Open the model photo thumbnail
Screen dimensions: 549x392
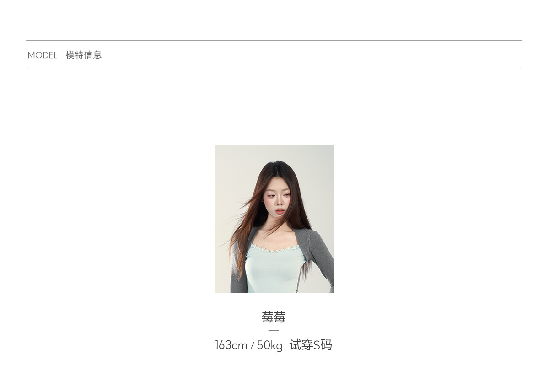(x=274, y=219)
